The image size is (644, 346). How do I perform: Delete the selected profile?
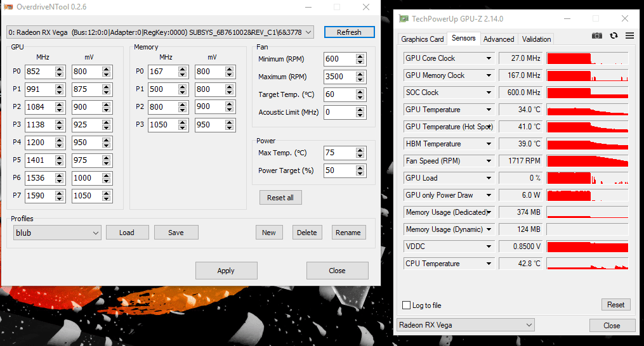coord(307,233)
